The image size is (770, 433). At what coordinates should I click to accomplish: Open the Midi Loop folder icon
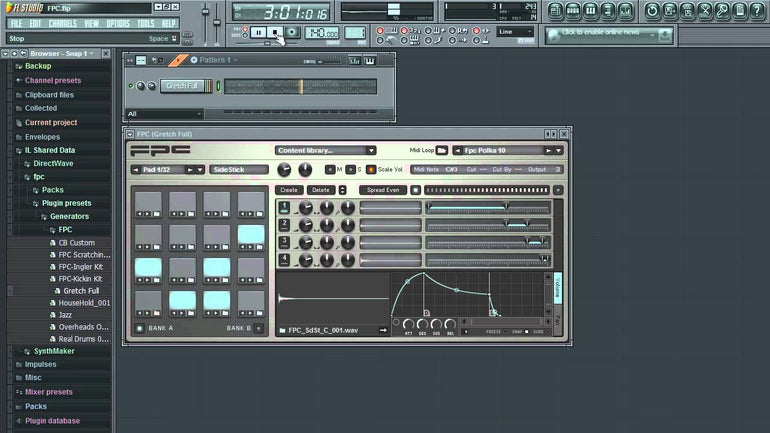[x=441, y=150]
